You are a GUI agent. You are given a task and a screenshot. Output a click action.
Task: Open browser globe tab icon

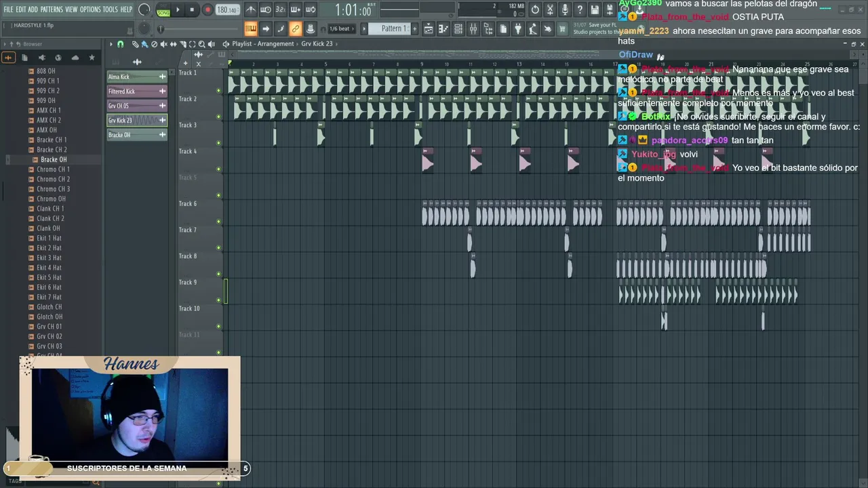58,58
